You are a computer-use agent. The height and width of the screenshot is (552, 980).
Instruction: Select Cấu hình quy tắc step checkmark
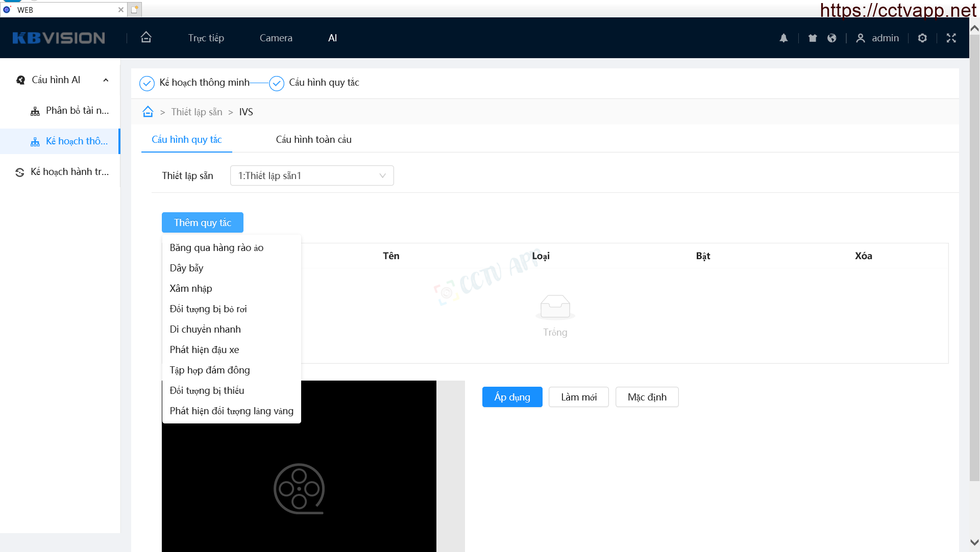click(277, 83)
